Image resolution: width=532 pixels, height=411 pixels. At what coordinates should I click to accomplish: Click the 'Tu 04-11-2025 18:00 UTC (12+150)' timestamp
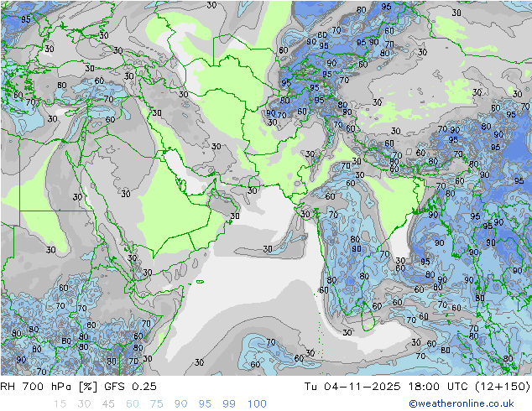[417, 386]
